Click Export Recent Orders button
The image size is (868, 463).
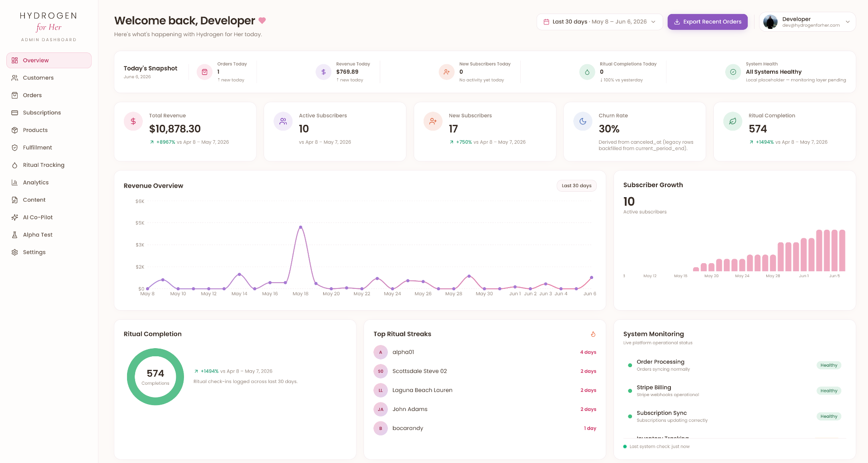(x=708, y=22)
